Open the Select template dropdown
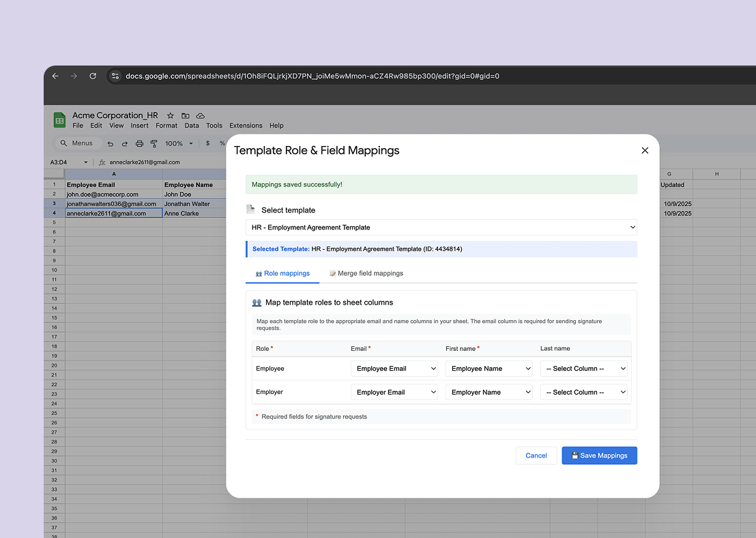Viewport: 756px width, 538px height. [x=441, y=227]
